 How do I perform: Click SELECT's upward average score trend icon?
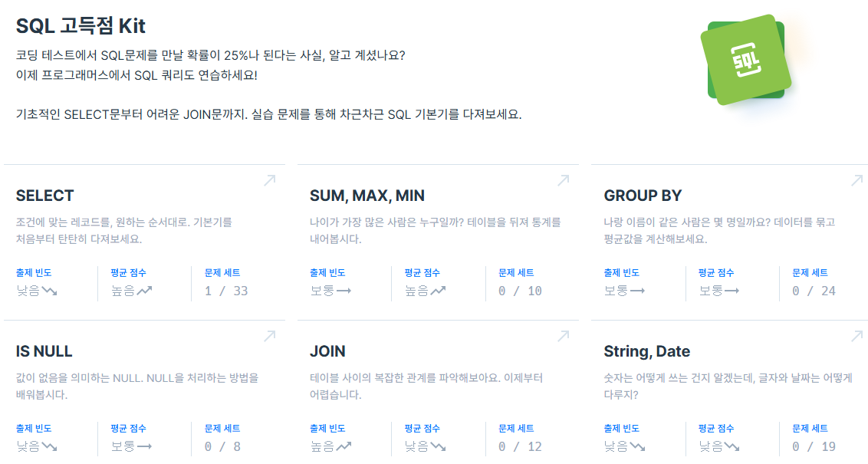click(x=144, y=291)
